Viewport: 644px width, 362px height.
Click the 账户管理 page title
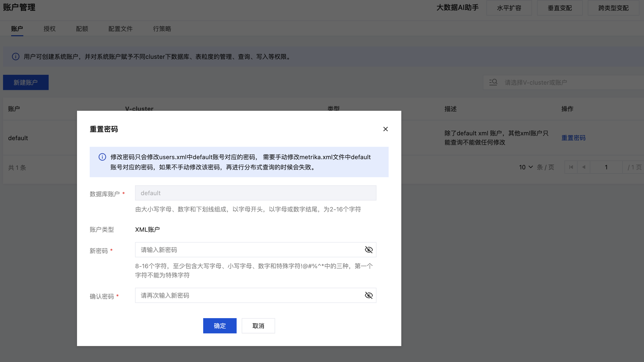click(19, 7)
